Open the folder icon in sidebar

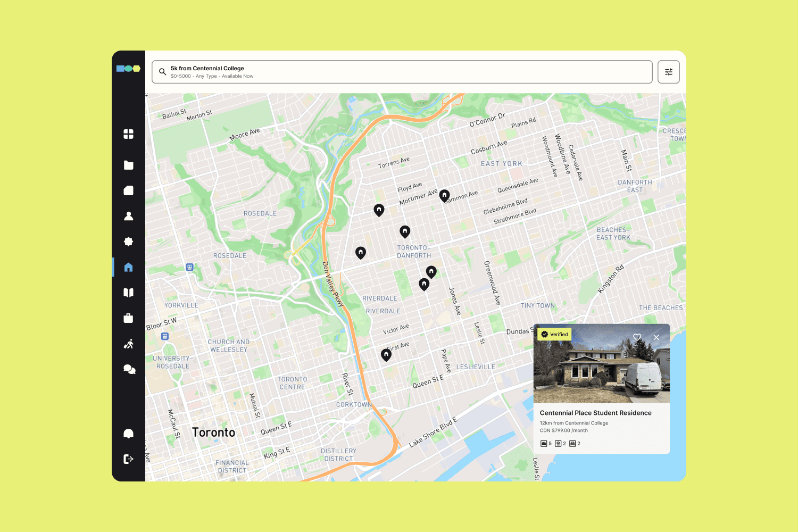pyautogui.click(x=128, y=165)
